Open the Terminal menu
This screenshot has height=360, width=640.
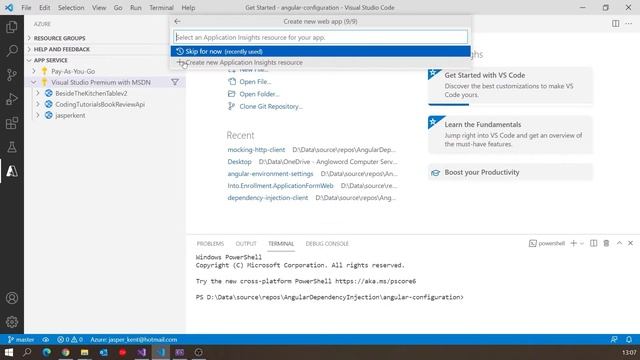161,7
